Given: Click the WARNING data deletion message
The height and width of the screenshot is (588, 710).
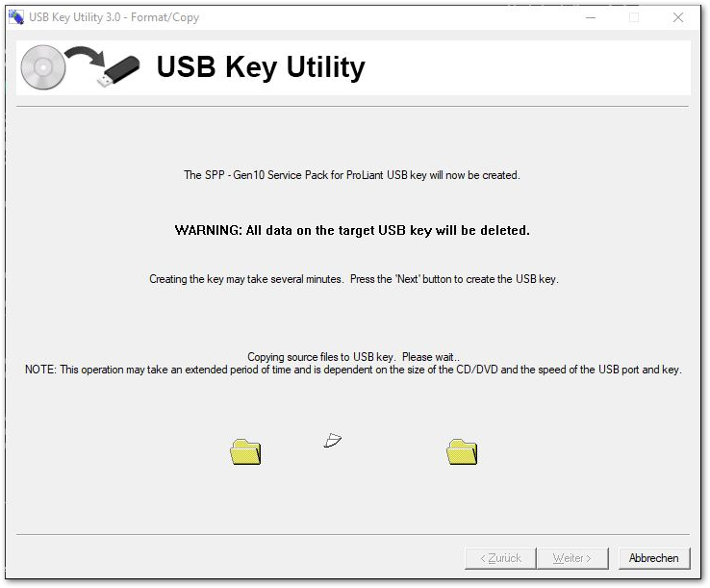Looking at the screenshot, I should point(352,230).
